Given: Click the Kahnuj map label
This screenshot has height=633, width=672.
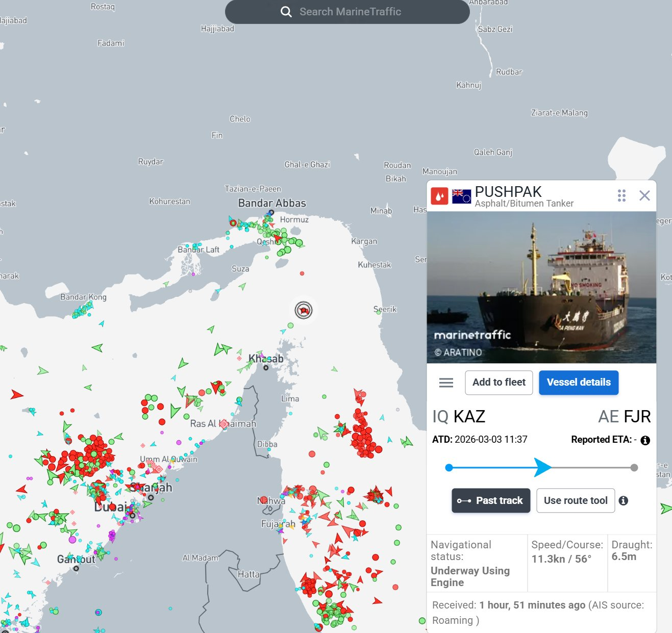Looking at the screenshot, I should coord(468,85).
